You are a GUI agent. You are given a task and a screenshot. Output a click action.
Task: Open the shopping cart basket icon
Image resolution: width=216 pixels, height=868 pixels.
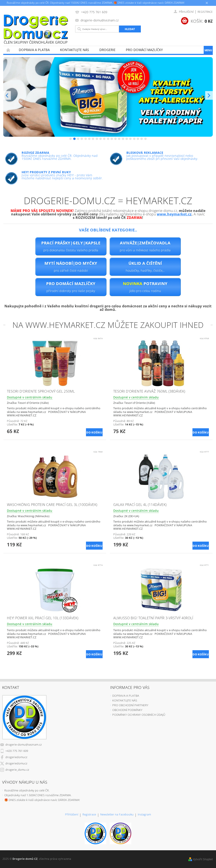point(184,21)
